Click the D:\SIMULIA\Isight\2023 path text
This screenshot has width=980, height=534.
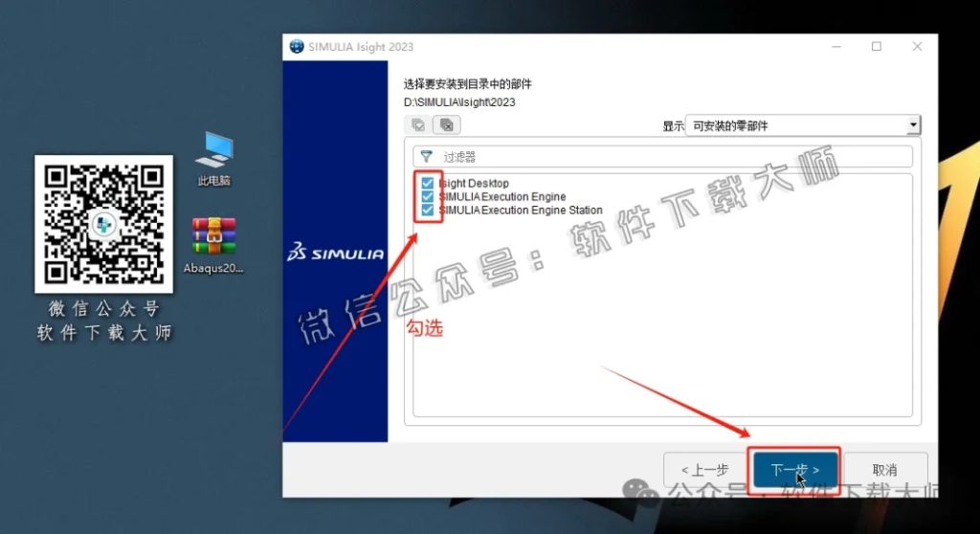459,102
